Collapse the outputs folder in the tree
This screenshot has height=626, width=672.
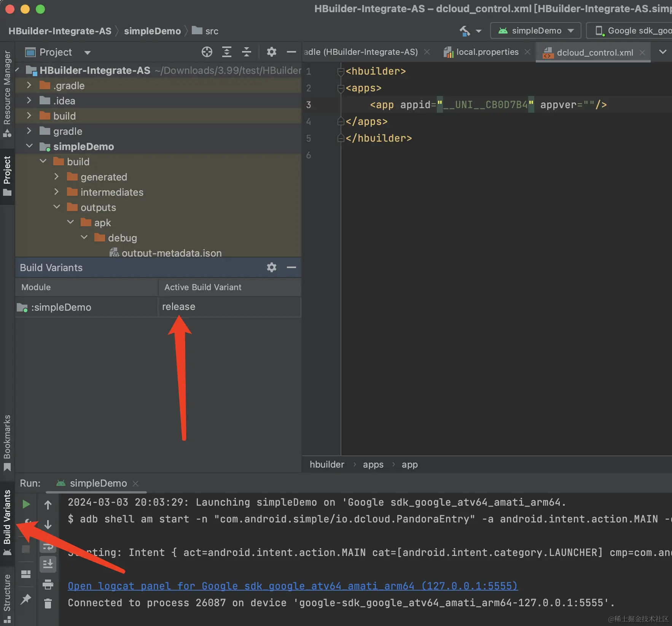(x=57, y=207)
